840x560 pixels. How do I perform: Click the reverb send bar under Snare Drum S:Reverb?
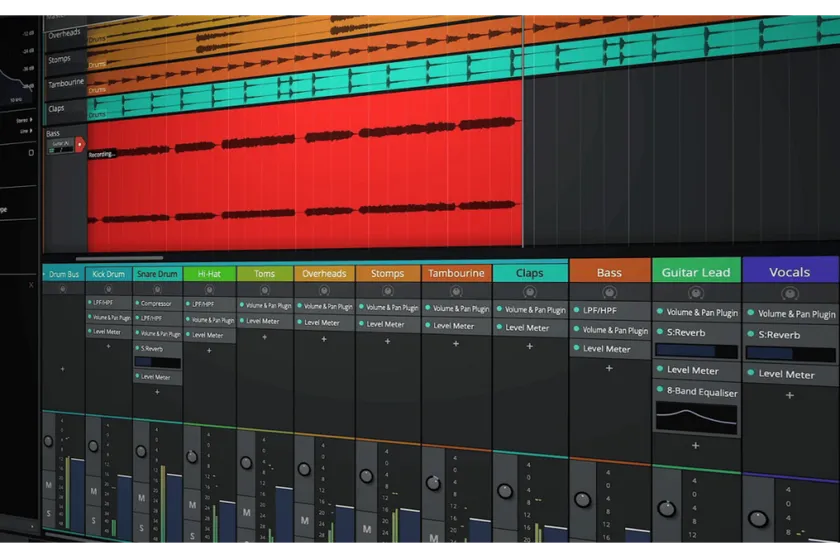click(158, 362)
